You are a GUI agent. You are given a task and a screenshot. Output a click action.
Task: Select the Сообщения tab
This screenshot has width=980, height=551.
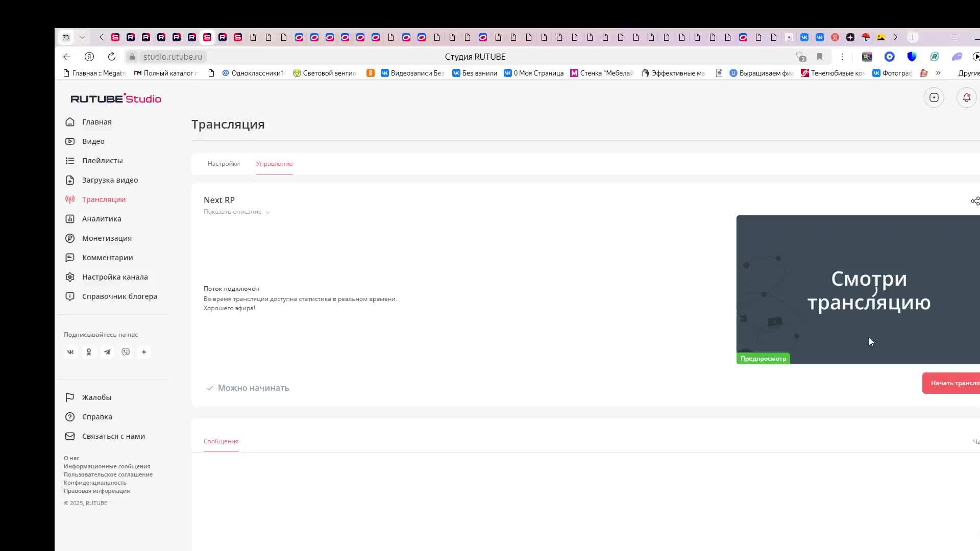(221, 441)
